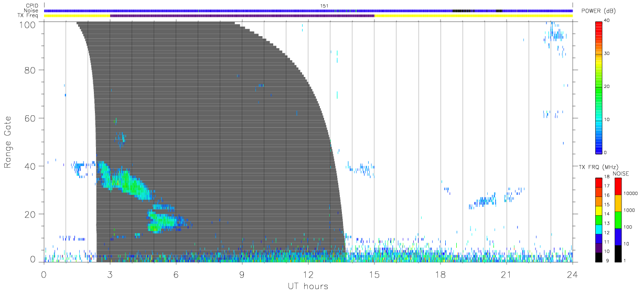Click the 'POWER (dB)' legend title
Viewport: 644px width, 297px height.
tap(598, 11)
